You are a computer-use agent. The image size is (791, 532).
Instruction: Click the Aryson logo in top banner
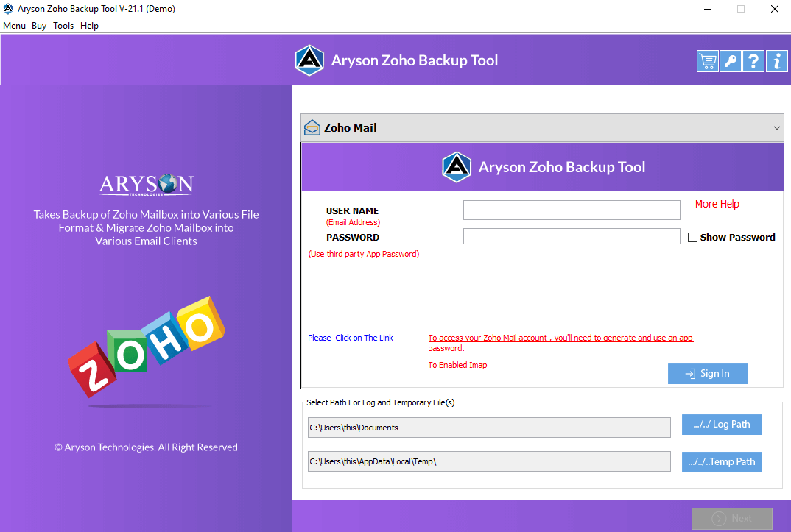pyautogui.click(x=309, y=60)
